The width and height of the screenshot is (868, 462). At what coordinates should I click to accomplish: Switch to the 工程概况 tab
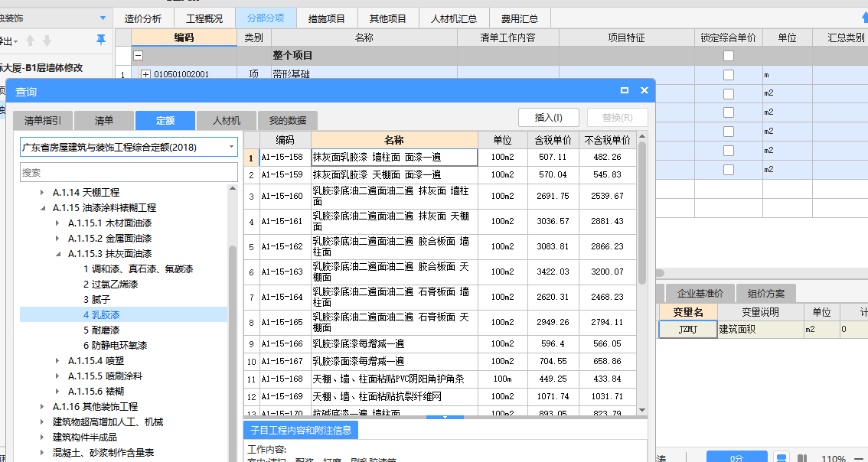click(204, 18)
